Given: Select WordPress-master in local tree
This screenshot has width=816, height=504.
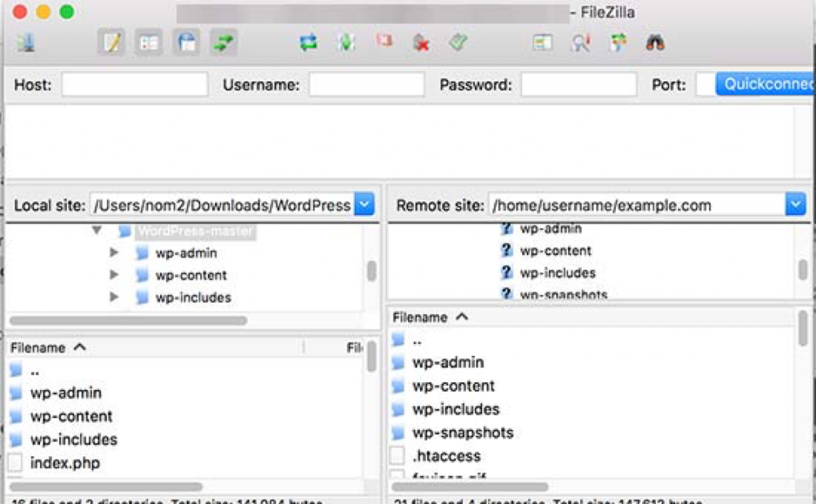Looking at the screenshot, I should click(196, 231).
